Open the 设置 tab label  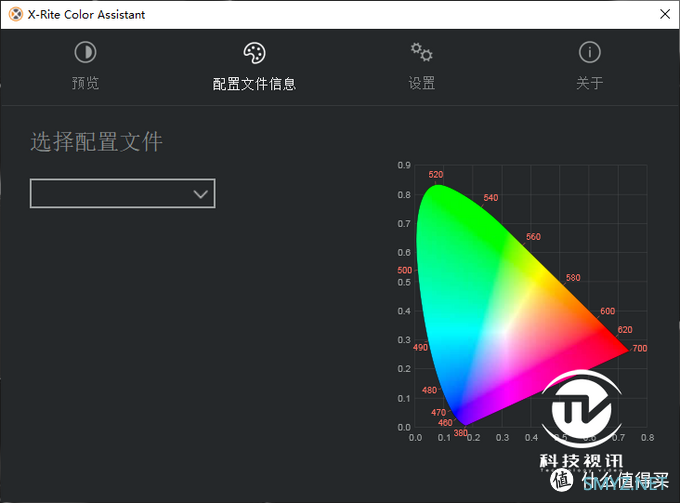(422, 83)
